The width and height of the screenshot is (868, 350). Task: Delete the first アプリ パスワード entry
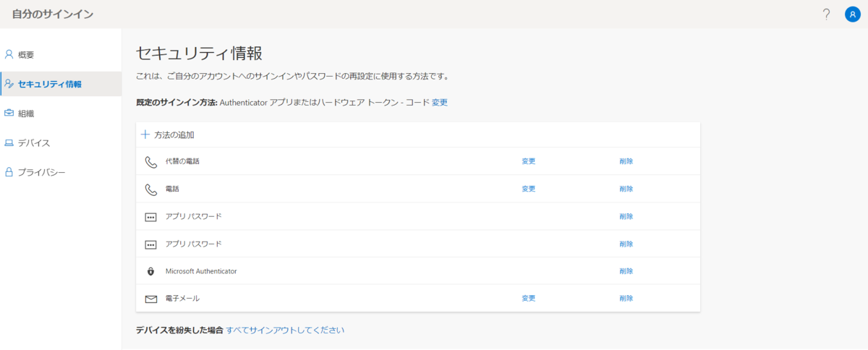point(626,216)
